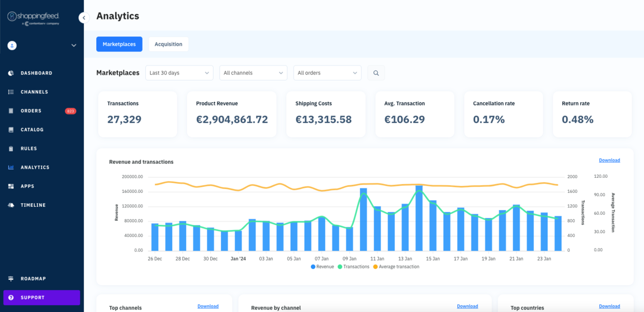Open the Support button
644x312 pixels.
(41, 297)
